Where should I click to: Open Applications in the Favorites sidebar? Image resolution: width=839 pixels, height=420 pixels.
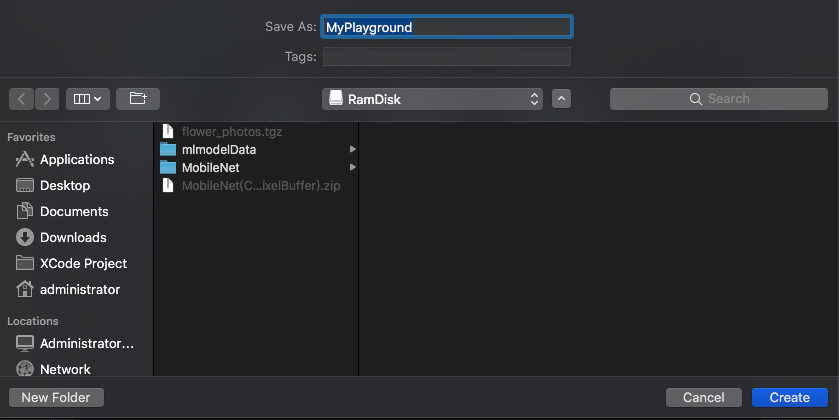pyautogui.click(x=76, y=160)
